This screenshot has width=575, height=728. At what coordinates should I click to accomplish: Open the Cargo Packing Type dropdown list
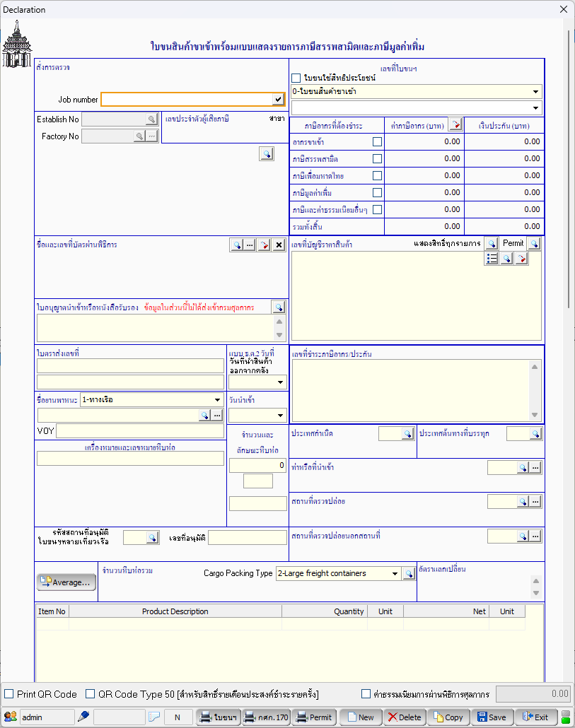395,574
